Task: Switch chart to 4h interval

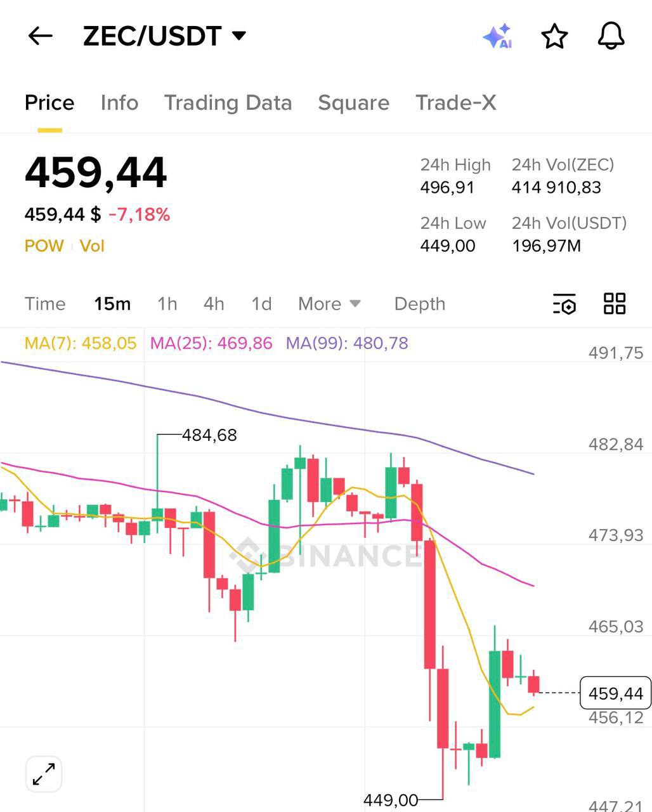Action: 214,304
